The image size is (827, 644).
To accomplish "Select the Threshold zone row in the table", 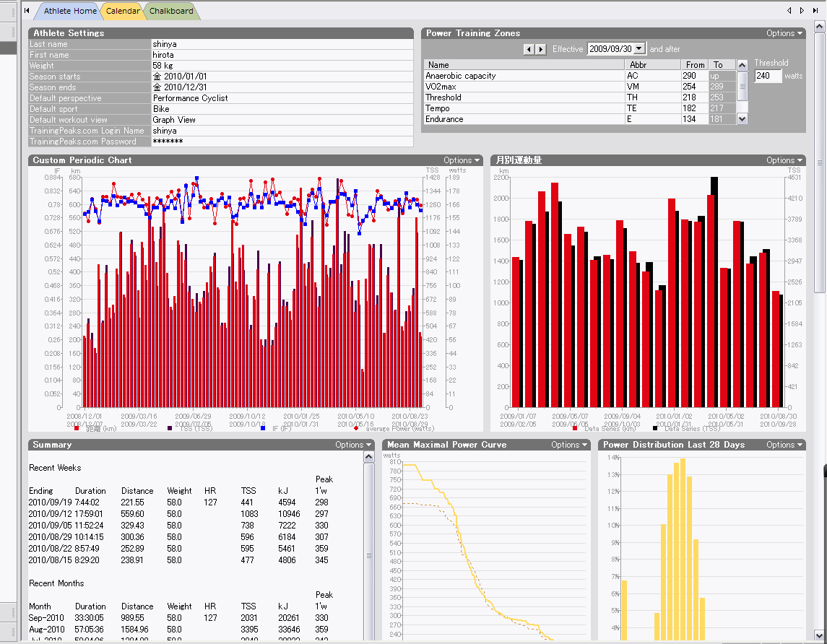I will click(580, 97).
